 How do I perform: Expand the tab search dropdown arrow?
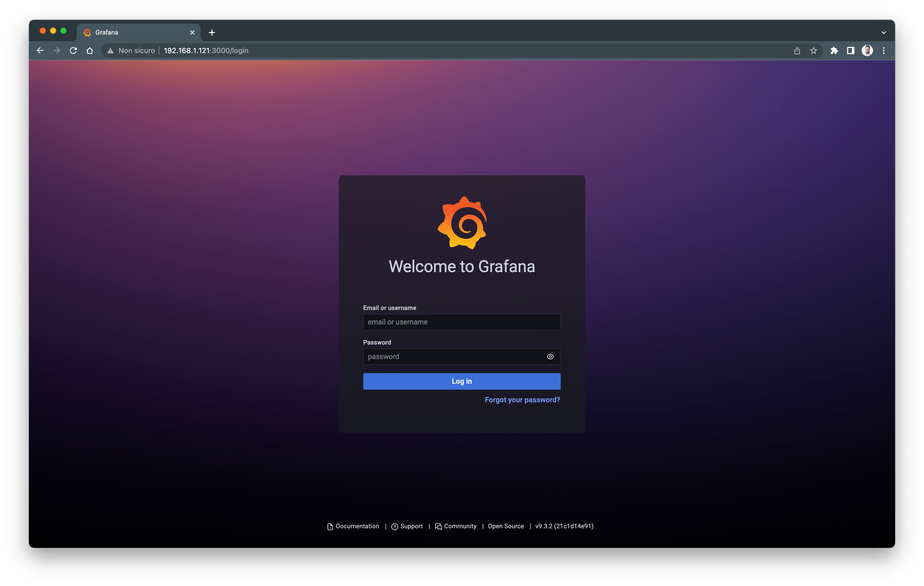tap(884, 32)
